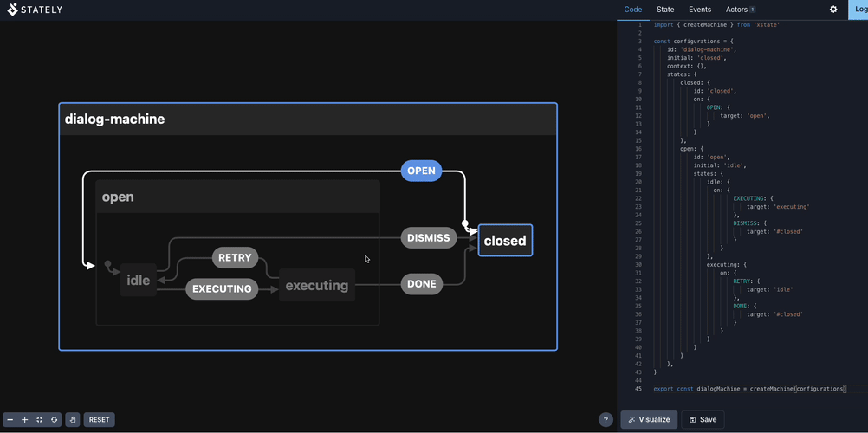Open settings with the gear icon
This screenshot has height=433, width=868.
click(x=833, y=10)
